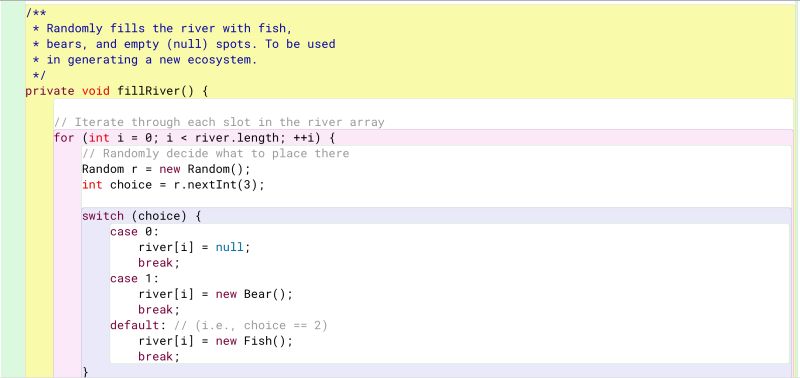This screenshot has width=800, height=378.
Task: Click the closing '*/' Javadoc line
Action: point(39,75)
